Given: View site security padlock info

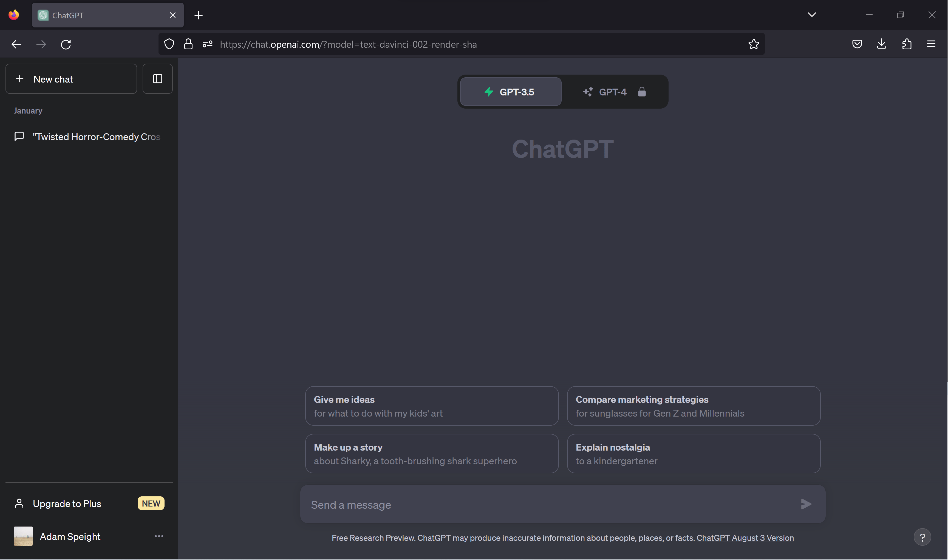Looking at the screenshot, I should (188, 44).
